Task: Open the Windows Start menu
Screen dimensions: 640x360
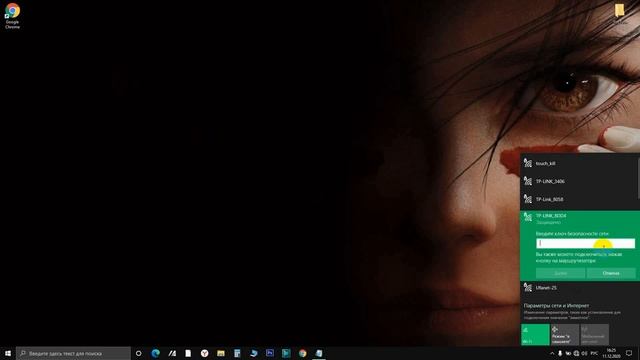Action: tap(8, 353)
